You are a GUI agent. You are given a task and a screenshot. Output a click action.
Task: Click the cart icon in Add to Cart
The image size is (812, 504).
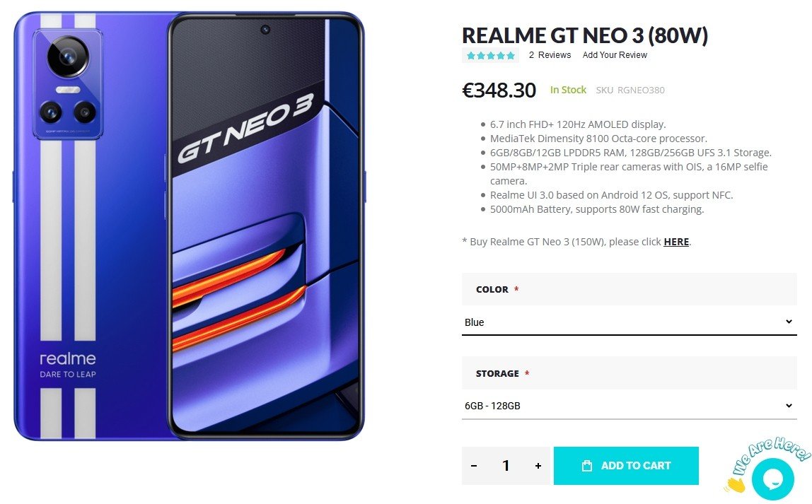[586, 466]
